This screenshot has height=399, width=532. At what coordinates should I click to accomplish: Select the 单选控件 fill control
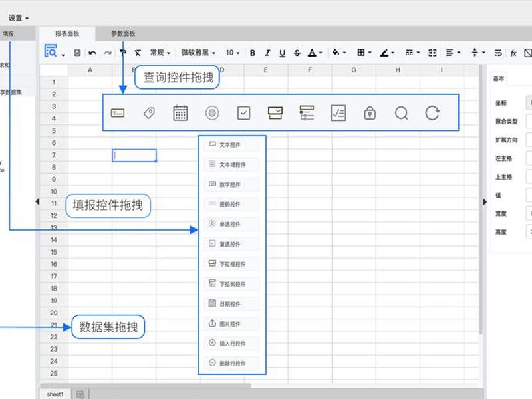pyautogui.click(x=231, y=224)
